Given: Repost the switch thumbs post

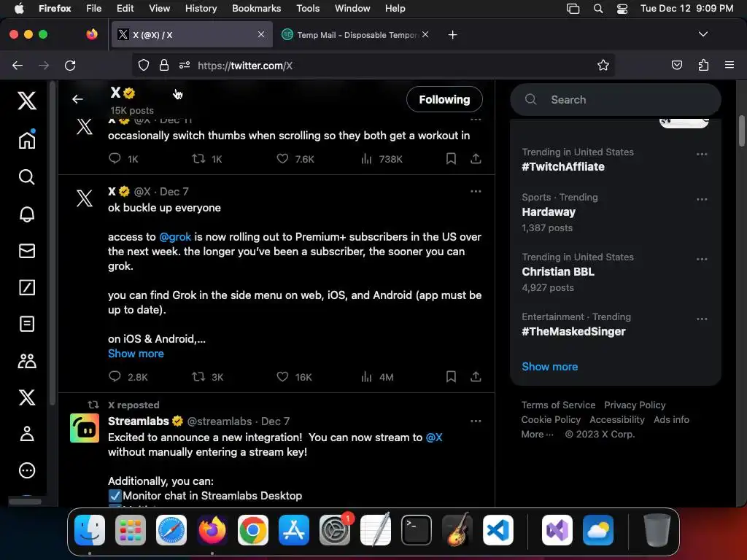Looking at the screenshot, I should pyautogui.click(x=198, y=158).
